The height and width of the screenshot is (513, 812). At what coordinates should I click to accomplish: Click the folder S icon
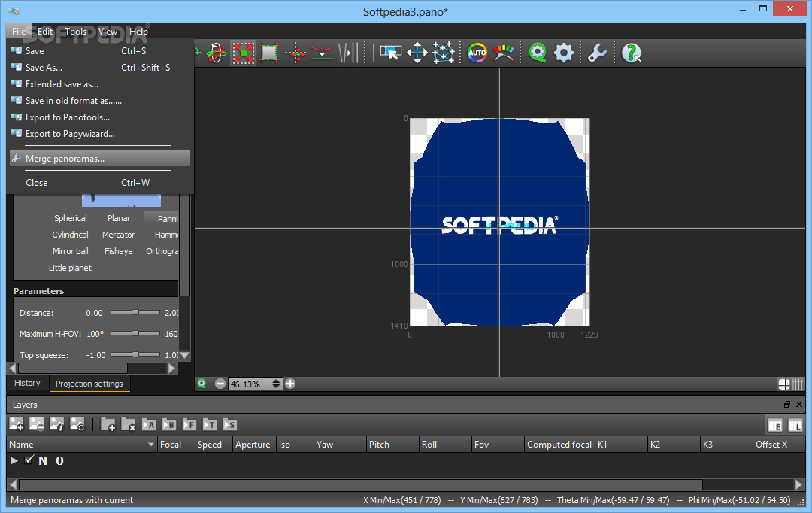click(229, 424)
